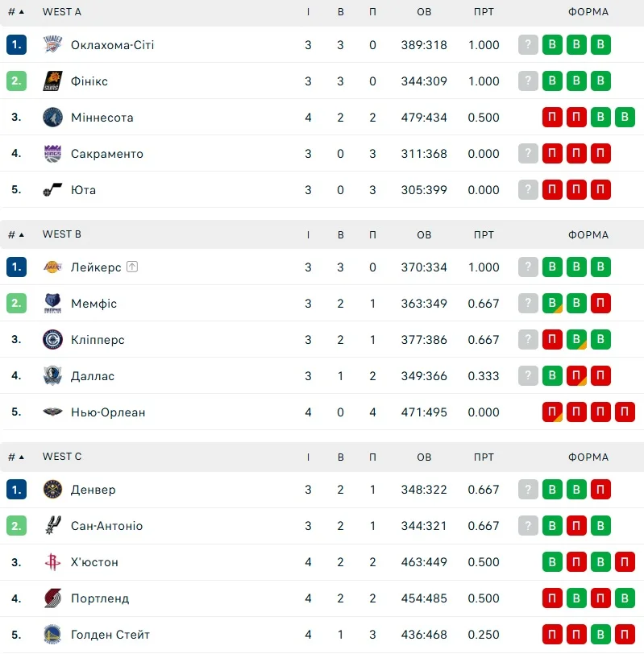Sort WEST B table by rank arrow
The height and width of the screenshot is (654, 644).
(x=21, y=234)
